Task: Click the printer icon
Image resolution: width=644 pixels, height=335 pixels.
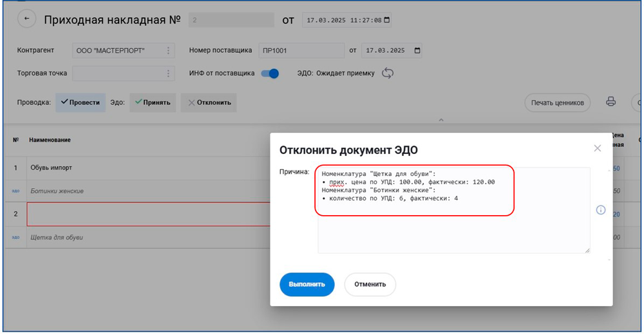Action: click(611, 102)
